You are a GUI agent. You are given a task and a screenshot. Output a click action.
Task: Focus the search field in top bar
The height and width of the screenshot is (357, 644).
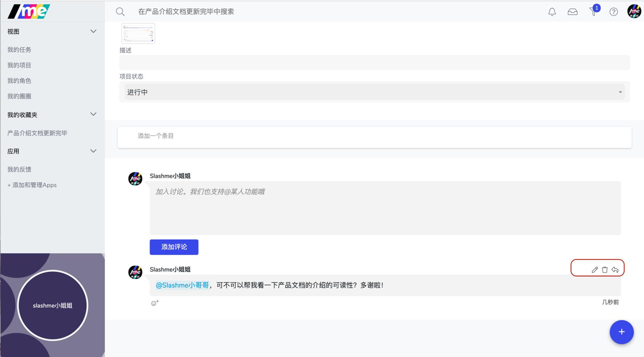pos(186,12)
